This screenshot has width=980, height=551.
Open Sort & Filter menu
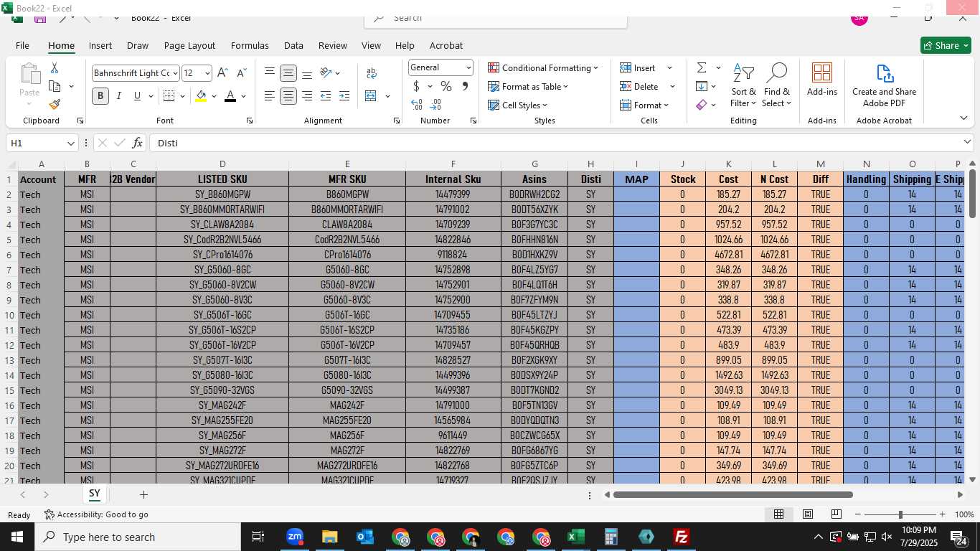click(x=744, y=86)
